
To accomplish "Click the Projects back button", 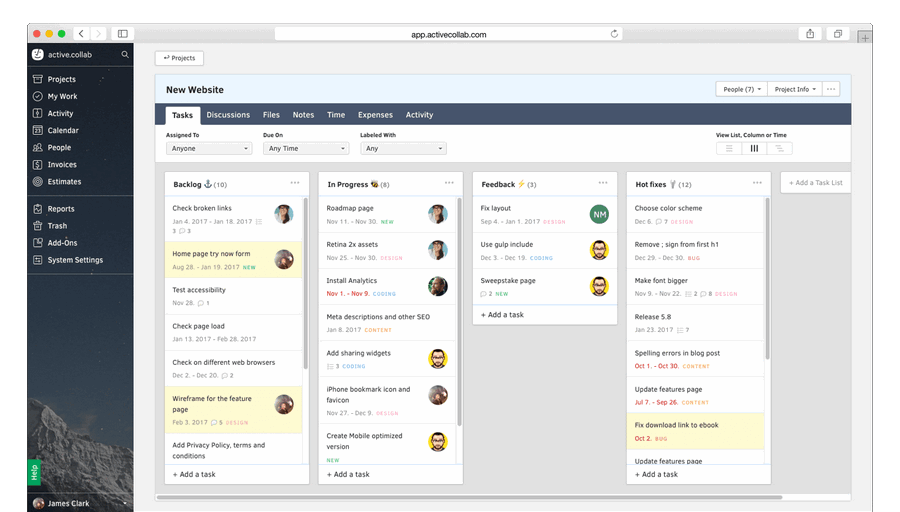I will (179, 58).
